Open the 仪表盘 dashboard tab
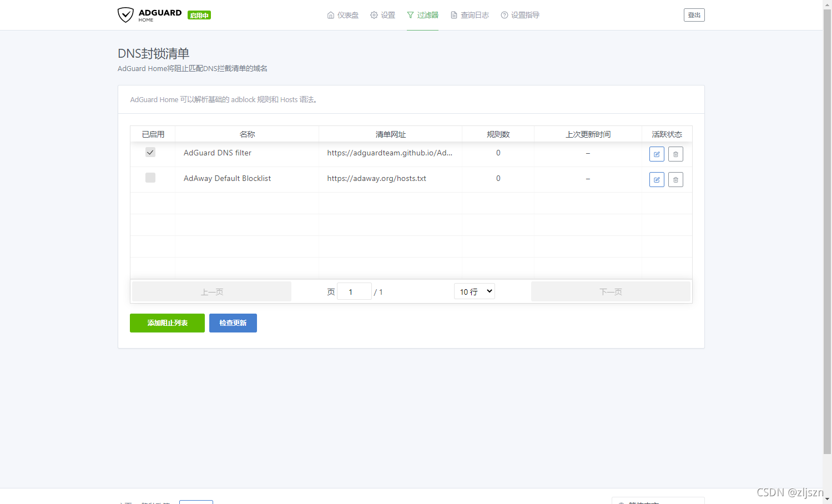Screen dimensions: 832x504 tap(343, 15)
